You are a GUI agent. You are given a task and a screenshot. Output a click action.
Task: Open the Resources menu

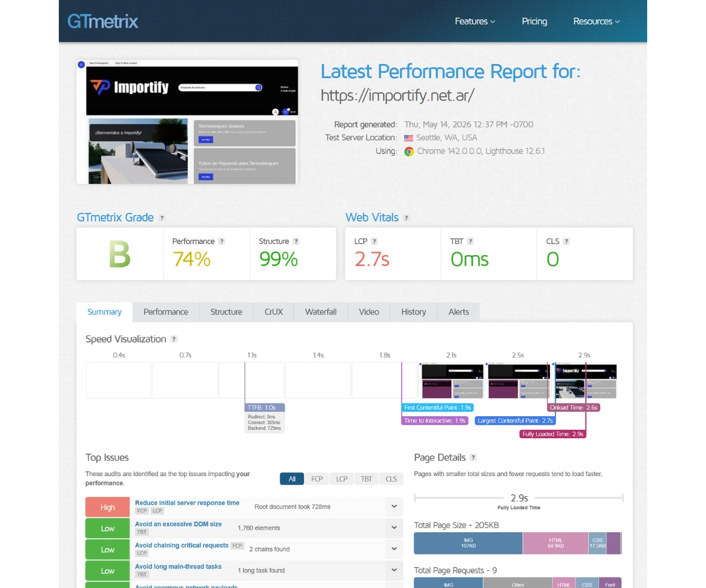[x=597, y=21]
